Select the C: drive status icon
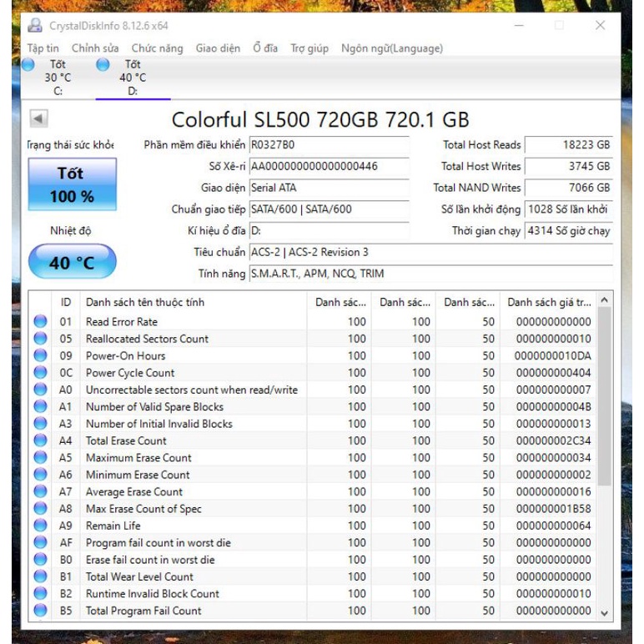The image size is (644, 644). coord(28,65)
